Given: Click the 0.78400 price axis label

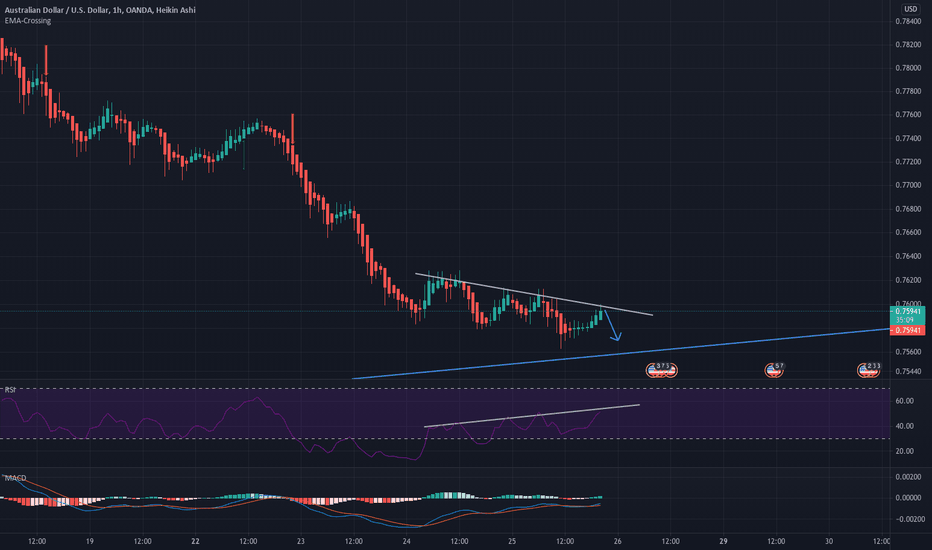Looking at the screenshot, I should click(x=908, y=21).
